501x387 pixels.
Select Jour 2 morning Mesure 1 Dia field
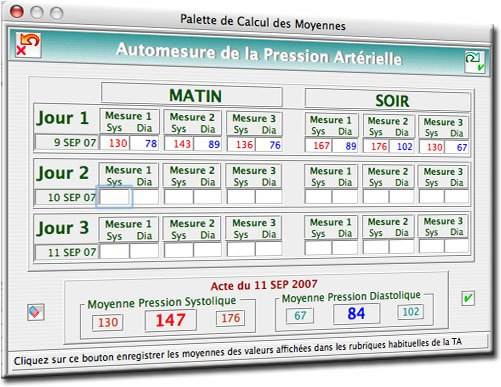point(144,197)
